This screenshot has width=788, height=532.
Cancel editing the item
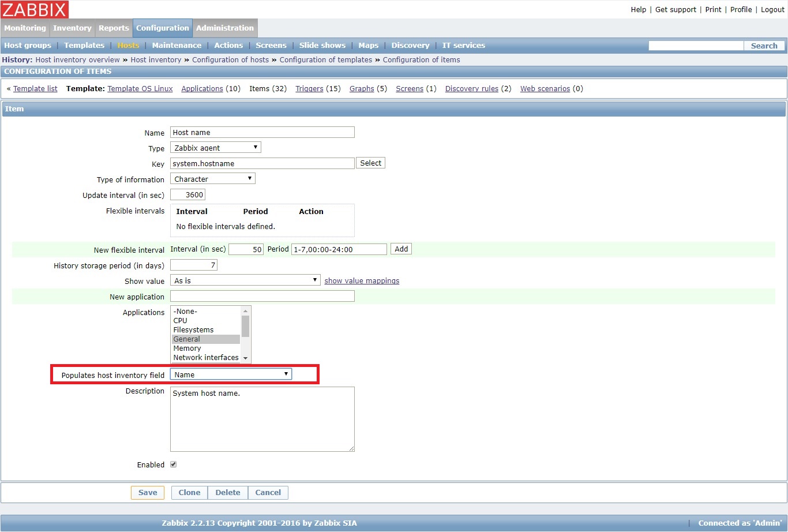tap(268, 492)
